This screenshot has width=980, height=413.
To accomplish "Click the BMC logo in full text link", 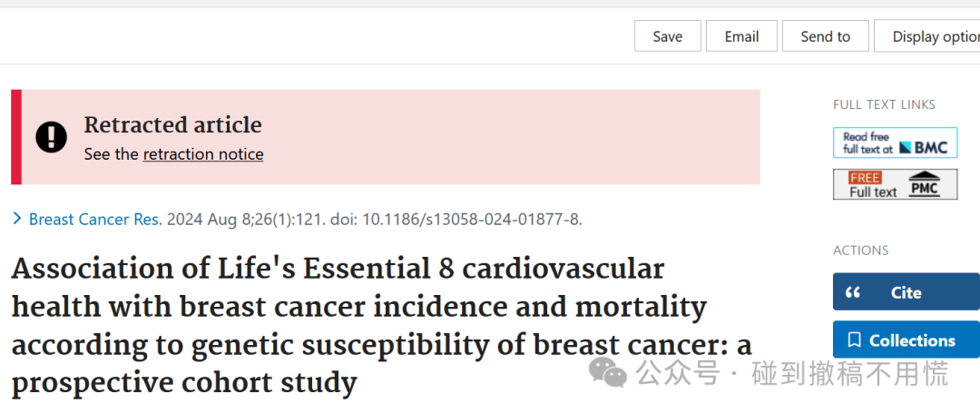I will click(x=924, y=147).
